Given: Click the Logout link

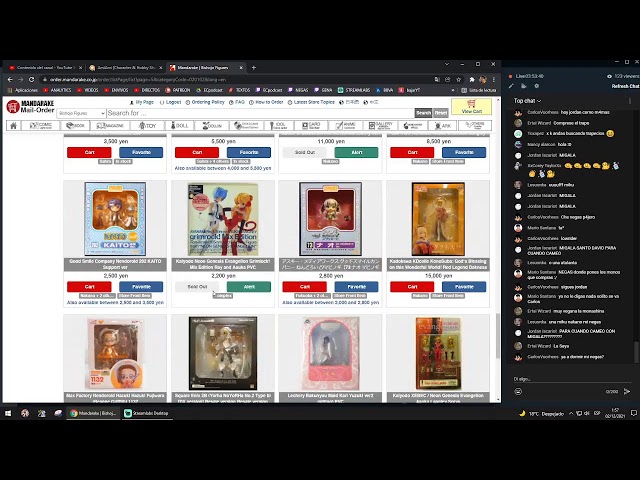Looking at the screenshot, I should point(170,102).
